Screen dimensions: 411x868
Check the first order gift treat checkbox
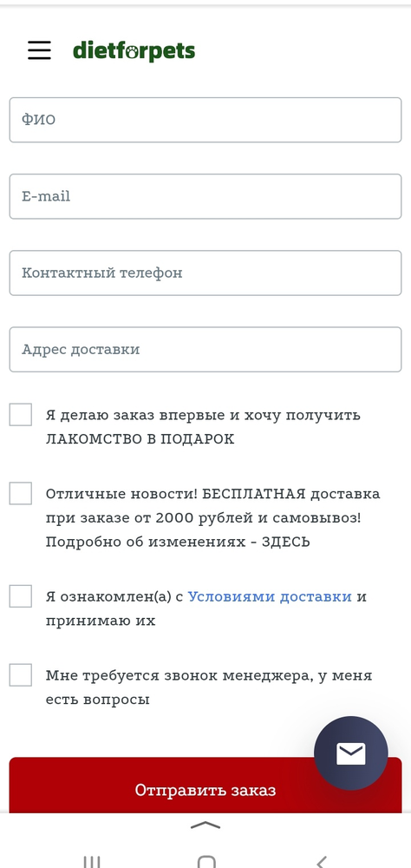coord(21,415)
